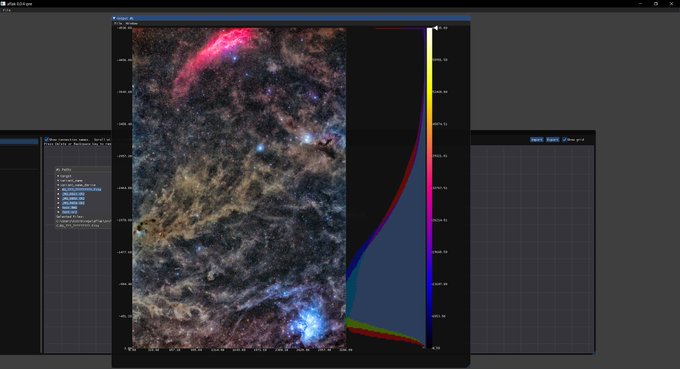Click the aflak application icon in title bar
680x369 pixels.
click(3, 3)
